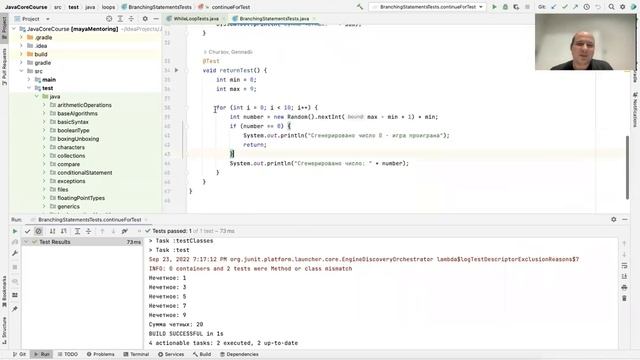
Task: Expand the build folder
Action: pos(22,54)
